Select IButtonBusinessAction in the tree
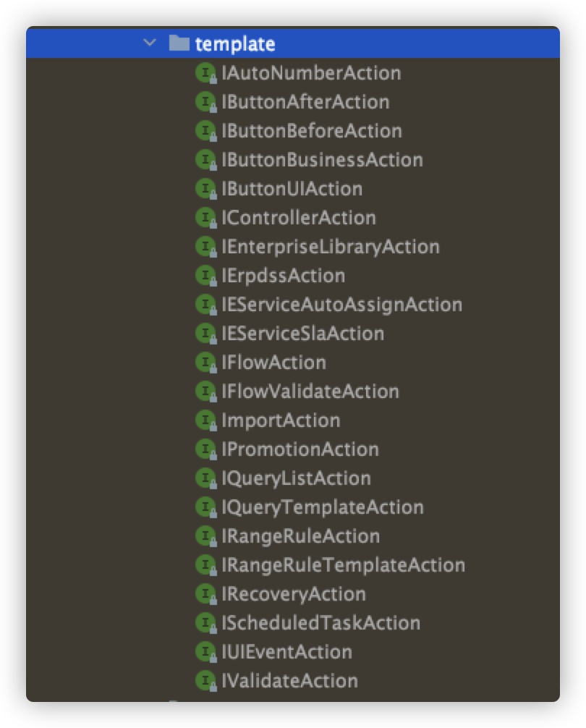 pos(322,160)
